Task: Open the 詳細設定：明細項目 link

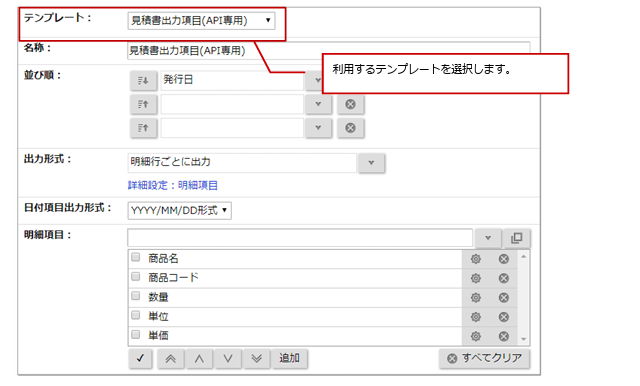Action: click(x=173, y=185)
